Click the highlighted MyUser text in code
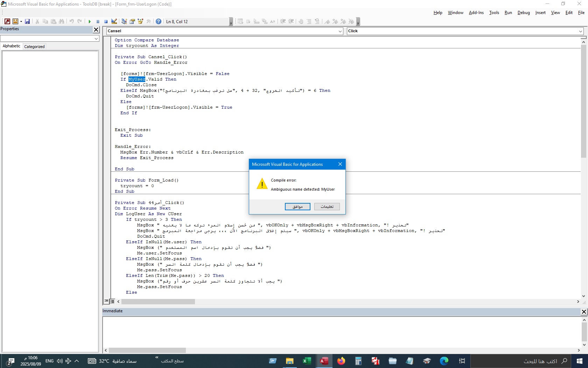 click(137, 79)
